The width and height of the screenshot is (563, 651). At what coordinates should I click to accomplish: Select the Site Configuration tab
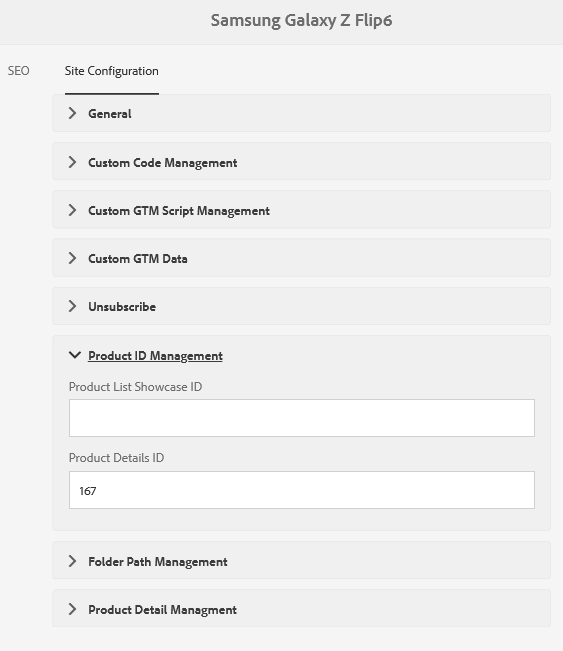click(112, 71)
